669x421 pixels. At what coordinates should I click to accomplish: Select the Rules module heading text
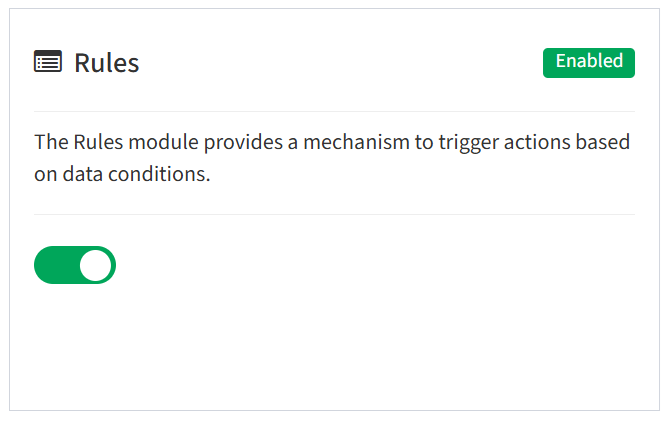point(107,63)
